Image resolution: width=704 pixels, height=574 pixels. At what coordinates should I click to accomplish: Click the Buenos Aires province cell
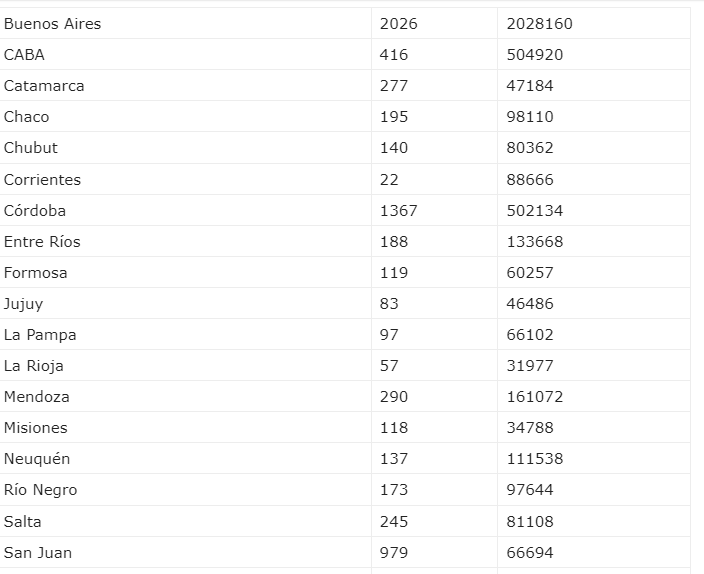coord(53,23)
